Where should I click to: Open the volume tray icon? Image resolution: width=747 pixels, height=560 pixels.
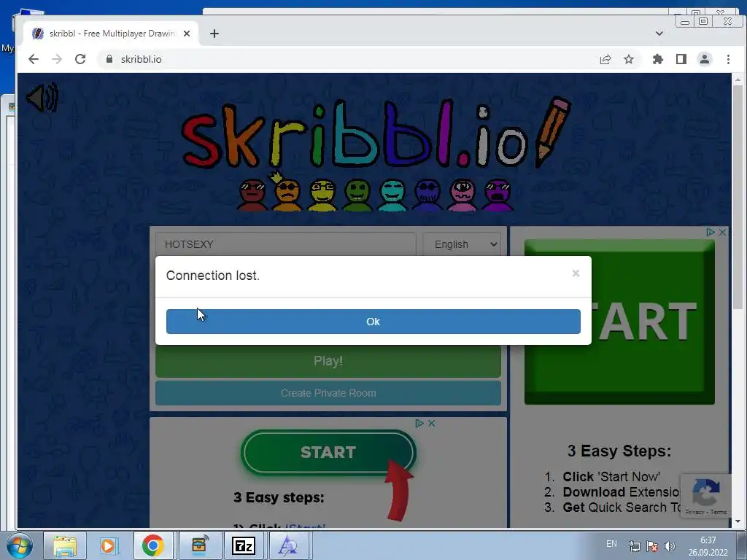click(x=670, y=546)
